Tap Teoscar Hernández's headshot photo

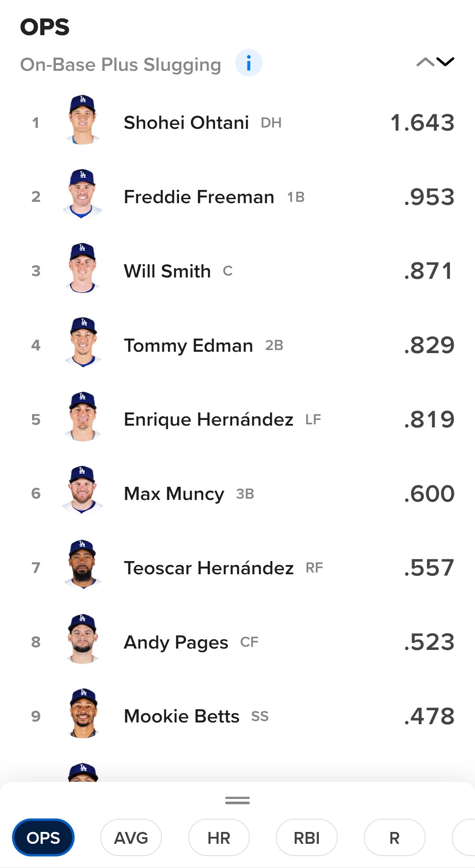pos(83,565)
